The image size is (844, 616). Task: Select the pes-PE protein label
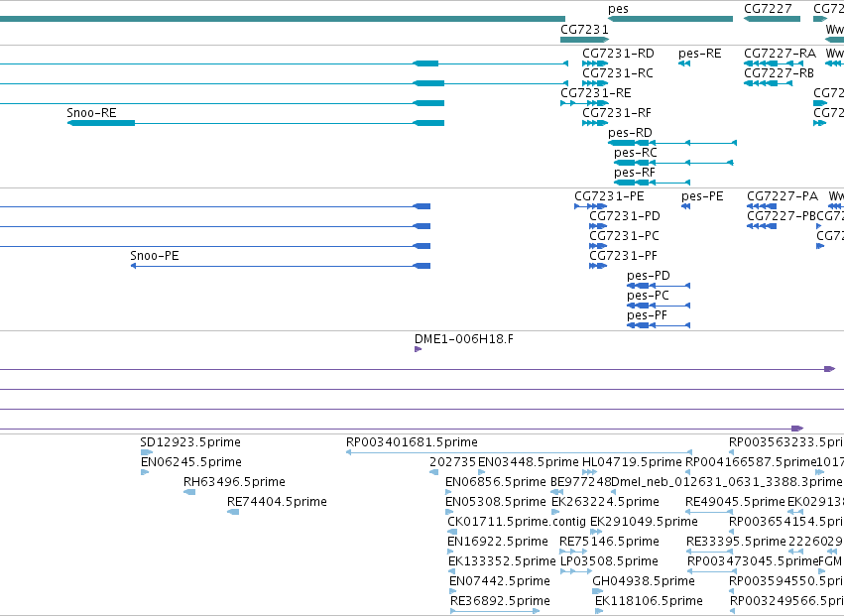[702, 196]
